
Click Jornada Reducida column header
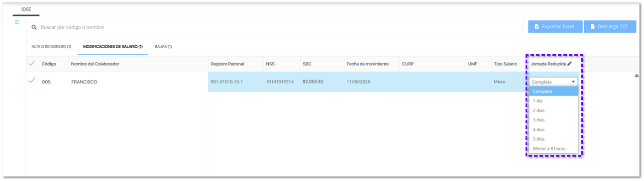[548, 64]
